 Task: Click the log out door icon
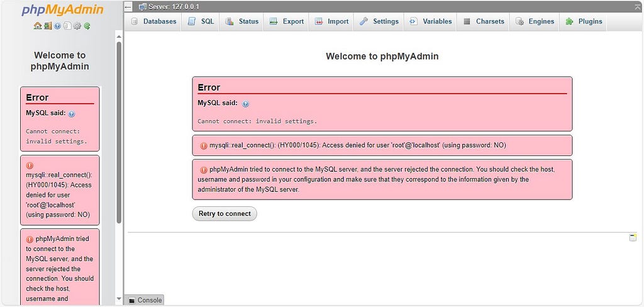point(48,26)
